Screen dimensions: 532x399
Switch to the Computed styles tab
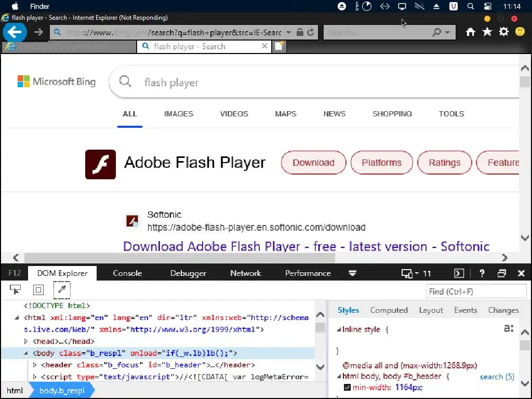click(389, 310)
